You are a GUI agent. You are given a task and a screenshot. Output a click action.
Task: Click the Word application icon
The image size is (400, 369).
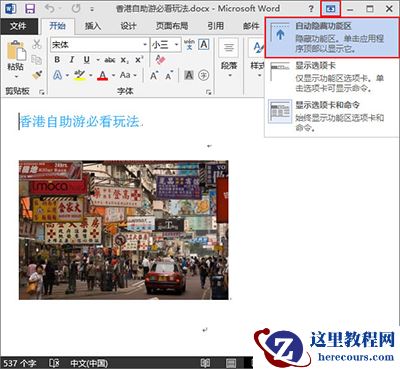tap(10, 9)
